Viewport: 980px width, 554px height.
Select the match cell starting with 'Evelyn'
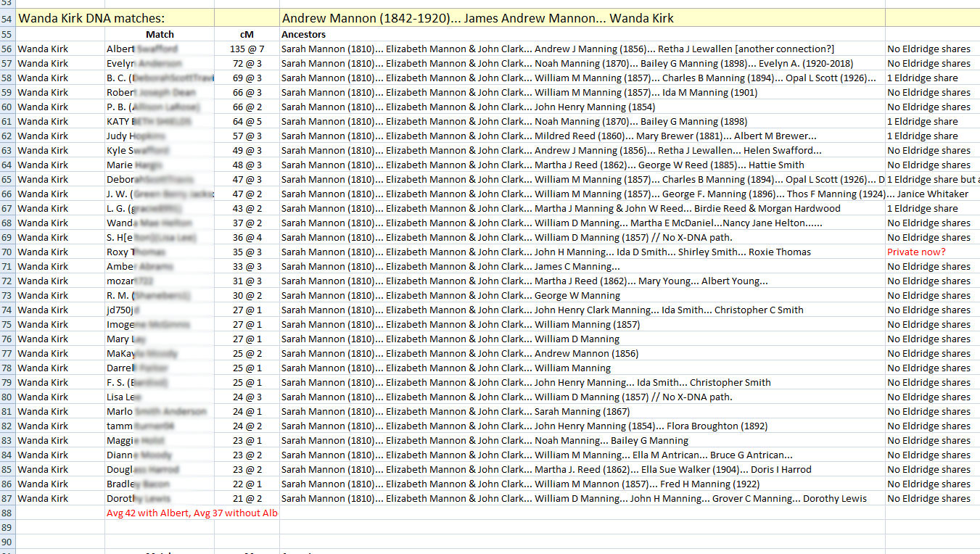160,63
